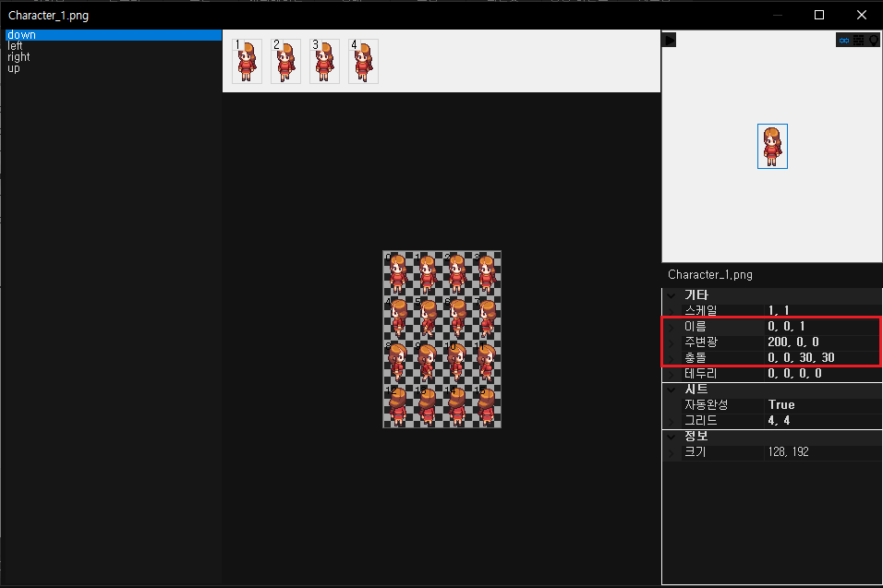Toggle the light bulb icon in preview
Image resolution: width=883 pixels, height=588 pixels.
pyautogui.click(x=873, y=41)
